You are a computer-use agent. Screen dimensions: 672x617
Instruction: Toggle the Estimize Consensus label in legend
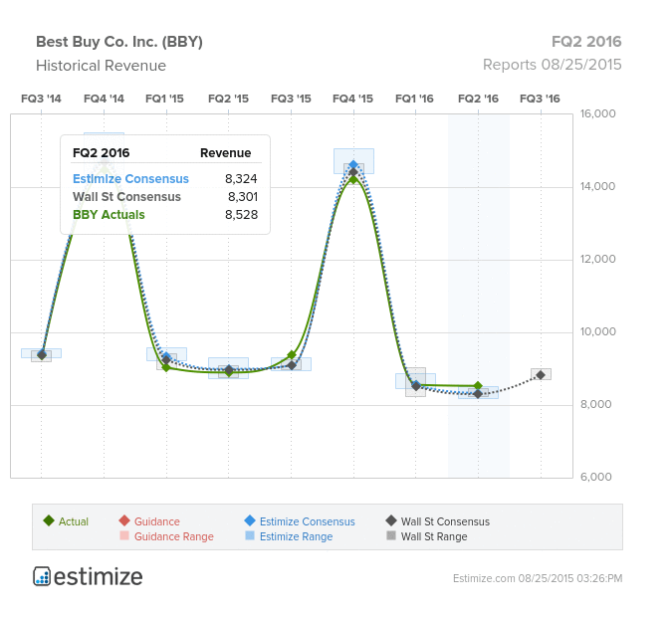(x=308, y=521)
